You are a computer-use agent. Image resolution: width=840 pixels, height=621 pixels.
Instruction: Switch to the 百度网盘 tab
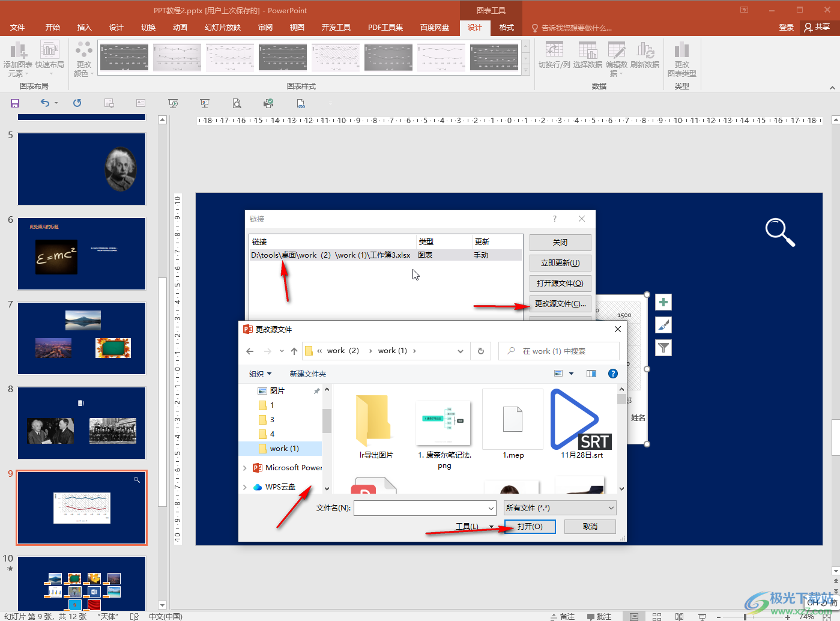[435, 28]
